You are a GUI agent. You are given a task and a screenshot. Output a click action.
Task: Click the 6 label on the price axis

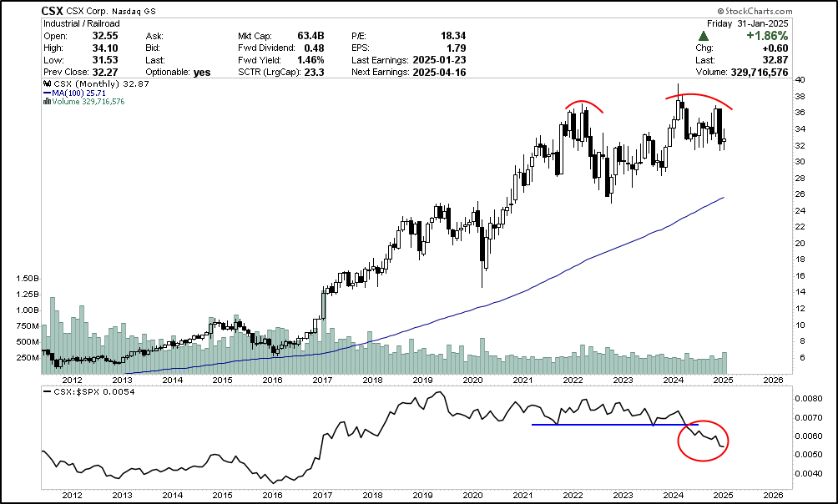804,358
